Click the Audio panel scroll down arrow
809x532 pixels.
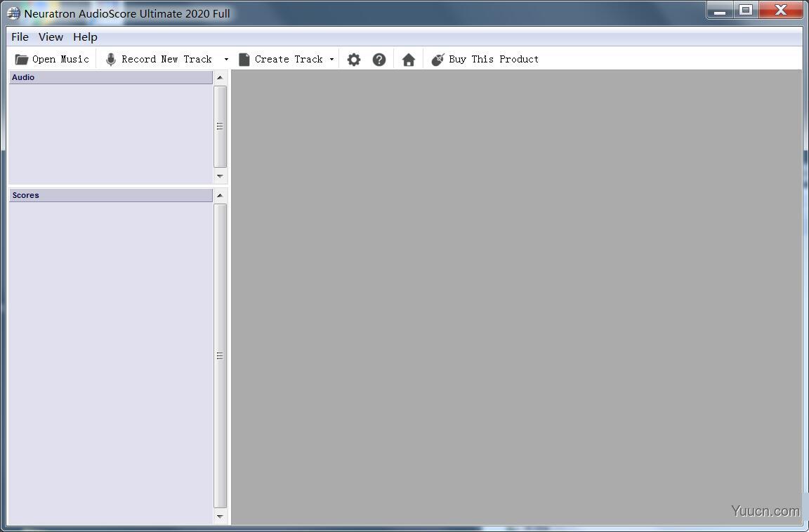(220, 176)
